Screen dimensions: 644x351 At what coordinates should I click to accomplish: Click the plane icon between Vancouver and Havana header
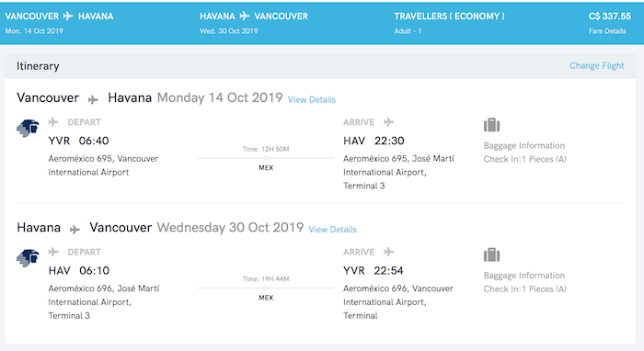68,17
